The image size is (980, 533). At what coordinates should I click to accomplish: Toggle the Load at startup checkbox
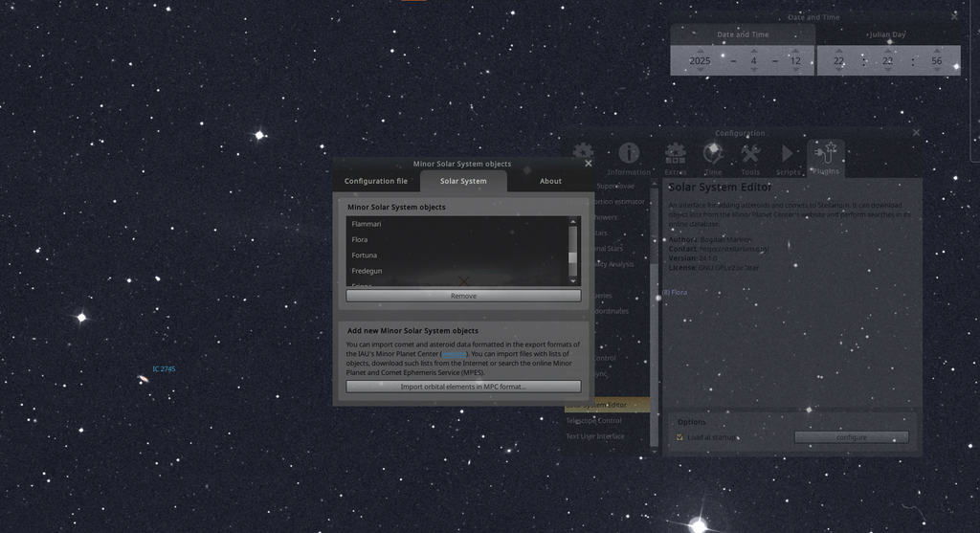[x=680, y=436]
